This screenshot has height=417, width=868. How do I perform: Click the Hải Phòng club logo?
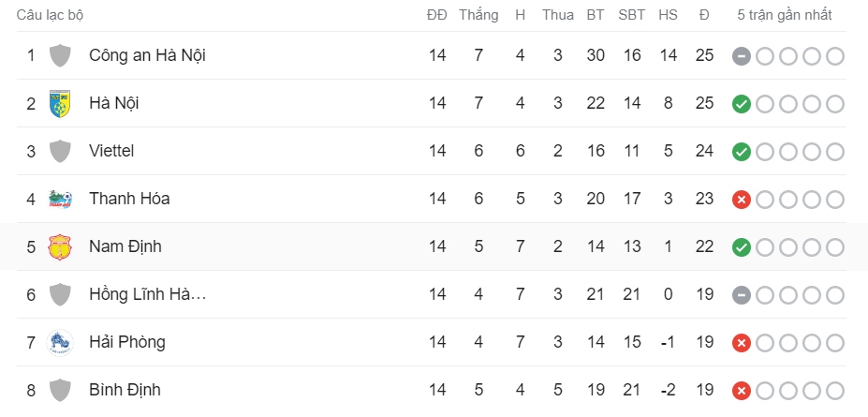pos(60,342)
